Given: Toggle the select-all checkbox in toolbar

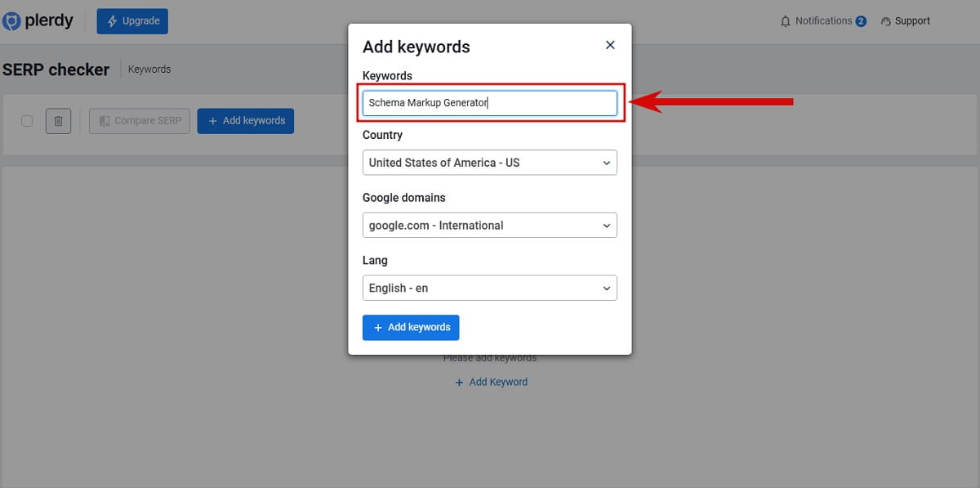Looking at the screenshot, I should (x=27, y=120).
